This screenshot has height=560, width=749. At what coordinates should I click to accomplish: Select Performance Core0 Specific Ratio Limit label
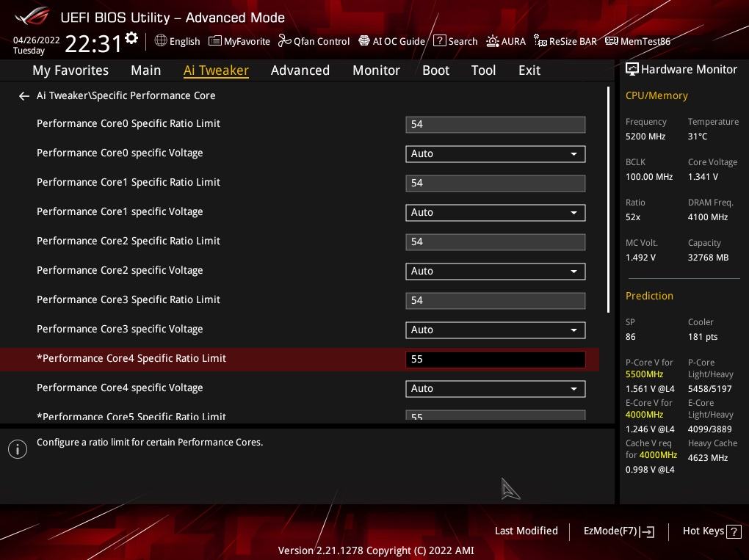tap(129, 123)
